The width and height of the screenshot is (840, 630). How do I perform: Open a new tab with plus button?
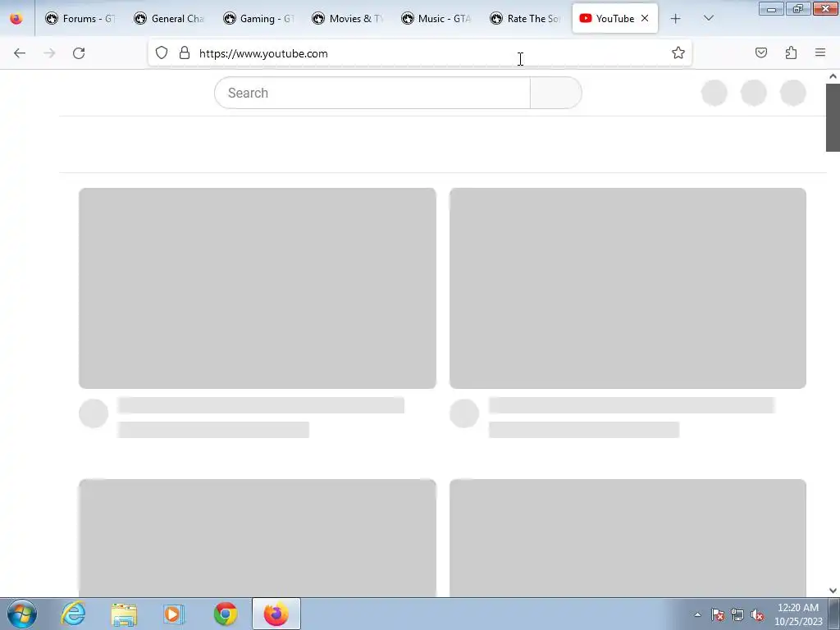click(x=676, y=19)
